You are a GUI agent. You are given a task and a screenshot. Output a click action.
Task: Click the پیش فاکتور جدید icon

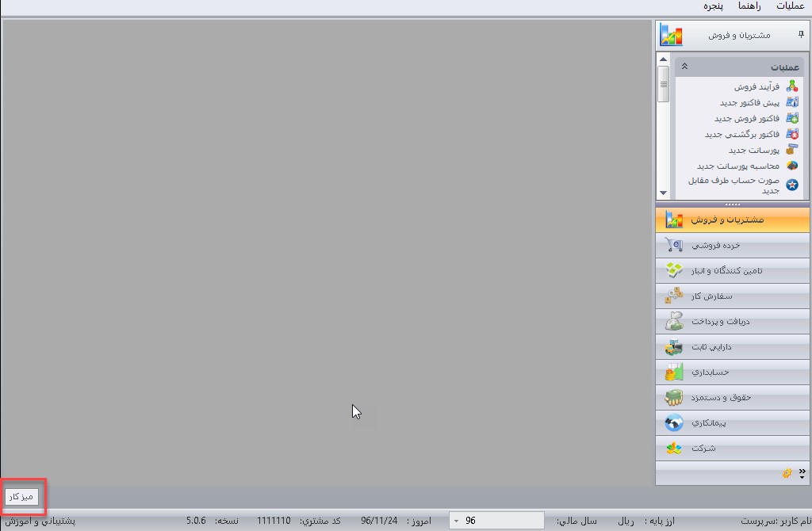click(791, 102)
